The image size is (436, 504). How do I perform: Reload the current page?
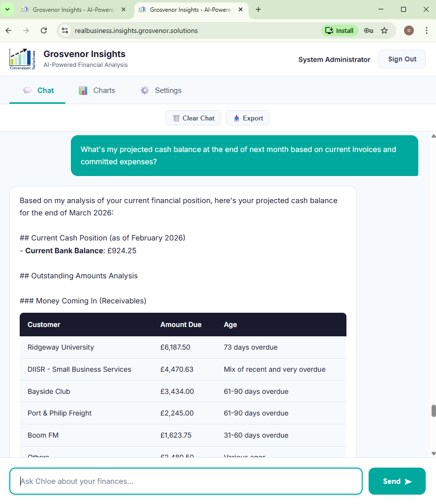pyautogui.click(x=44, y=30)
